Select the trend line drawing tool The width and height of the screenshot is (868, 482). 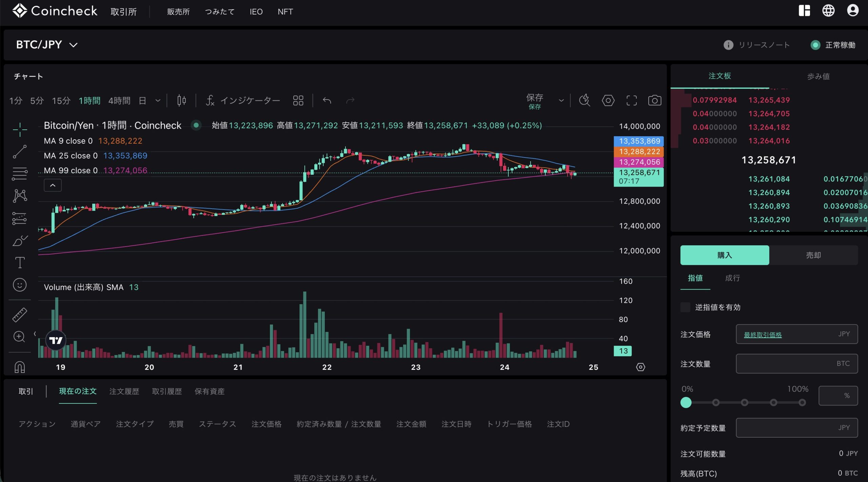click(x=20, y=152)
